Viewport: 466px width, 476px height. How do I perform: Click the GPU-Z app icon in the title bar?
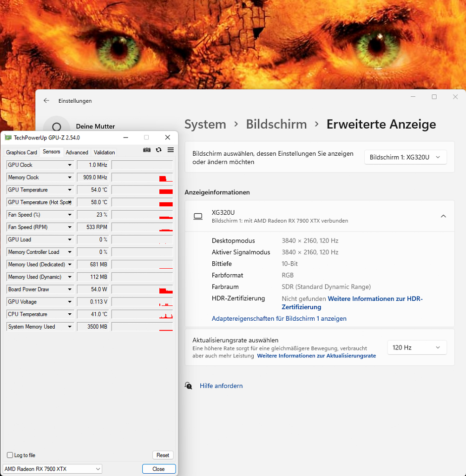click(8, 138)
